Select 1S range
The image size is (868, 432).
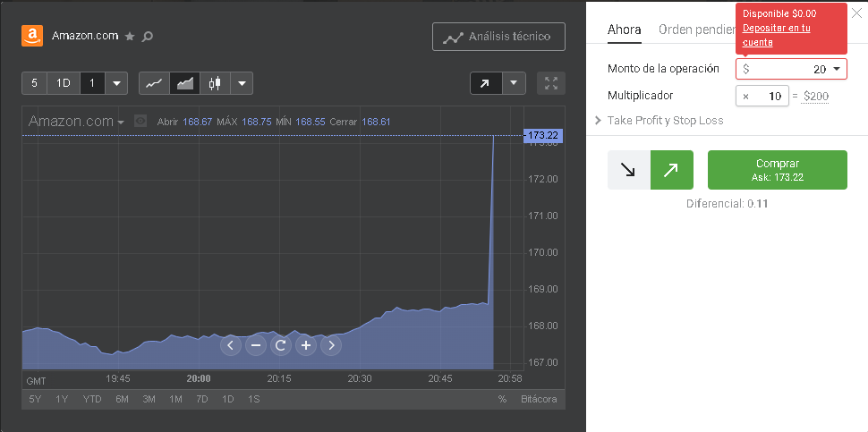(253, 399)
